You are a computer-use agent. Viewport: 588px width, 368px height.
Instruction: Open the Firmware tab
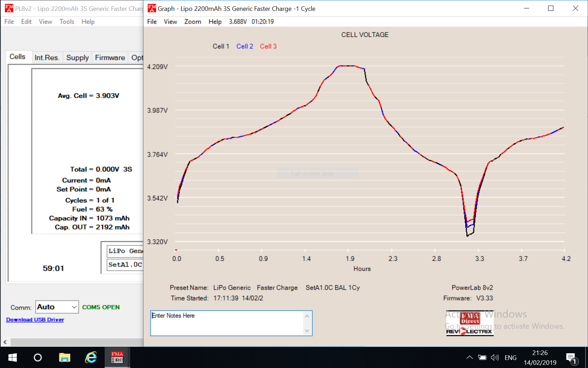pos(110,58)
